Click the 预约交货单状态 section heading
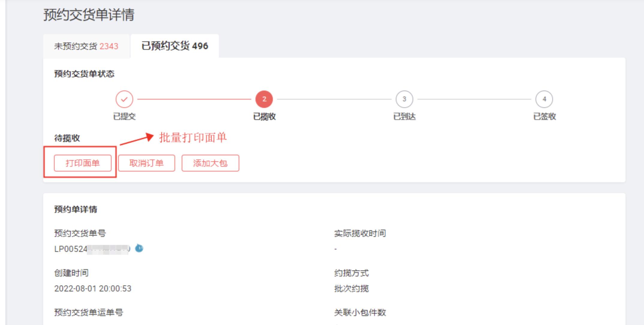Screen dimensions: 644x325 (85, 73)
